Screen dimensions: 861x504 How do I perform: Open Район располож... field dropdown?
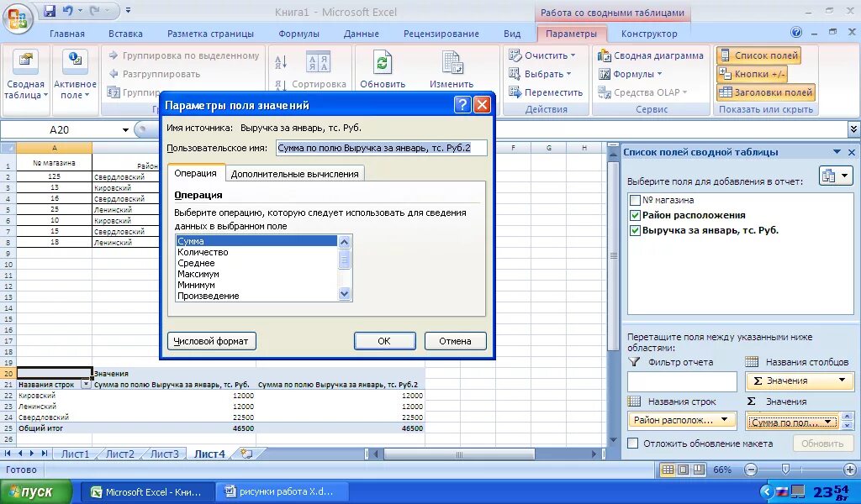tap(724, 420)
